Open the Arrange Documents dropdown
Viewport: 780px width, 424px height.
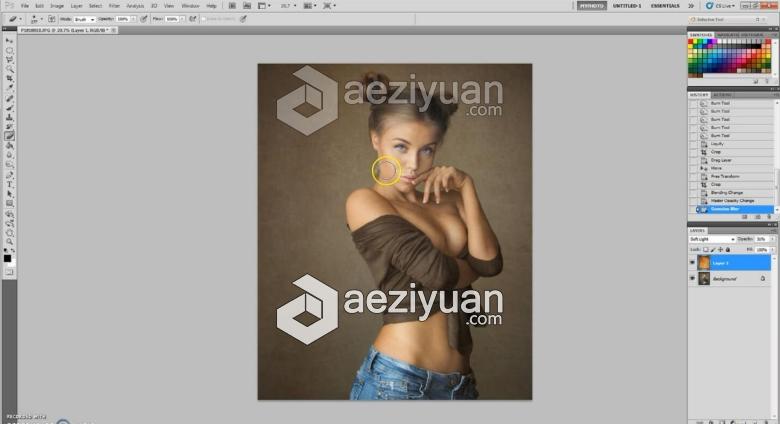(x=310, y=6)
